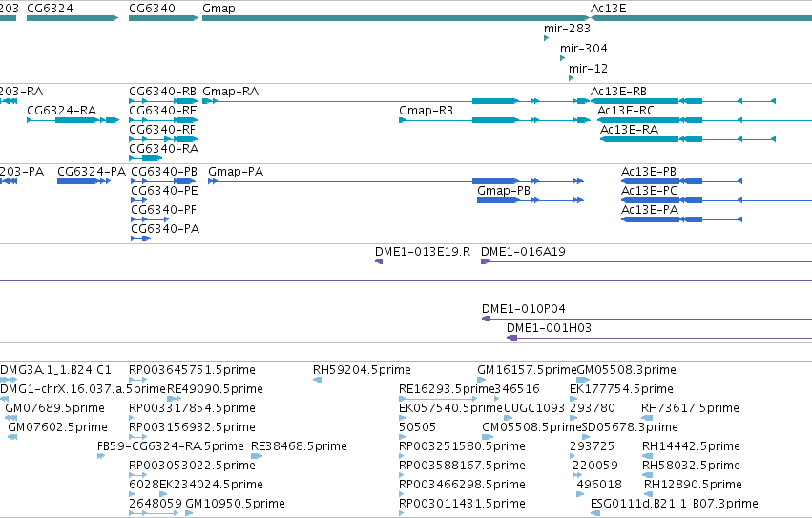Select the CG6340-PF protein label
The width and height of the screenshot is (812, 518).
(x=164, y=210)
